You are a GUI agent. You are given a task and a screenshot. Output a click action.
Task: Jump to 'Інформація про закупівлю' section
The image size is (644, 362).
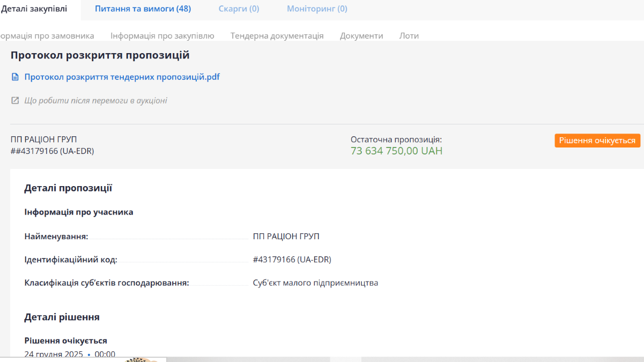(x=162, y=36)
